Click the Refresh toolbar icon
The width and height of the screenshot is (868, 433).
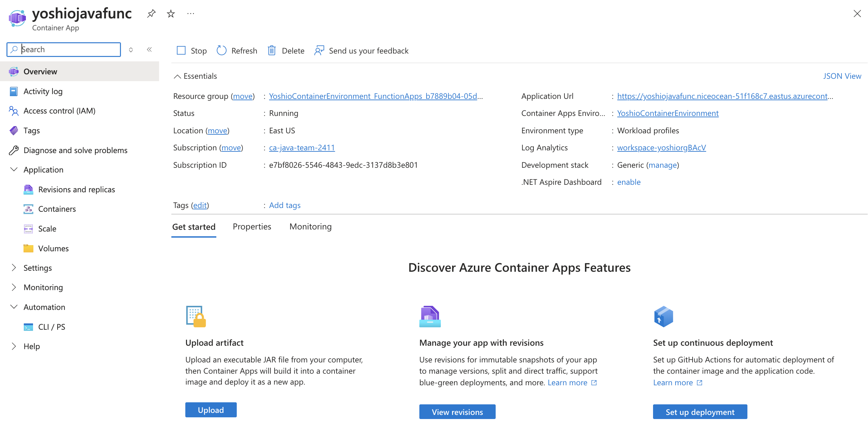click(x=221, y=50)
